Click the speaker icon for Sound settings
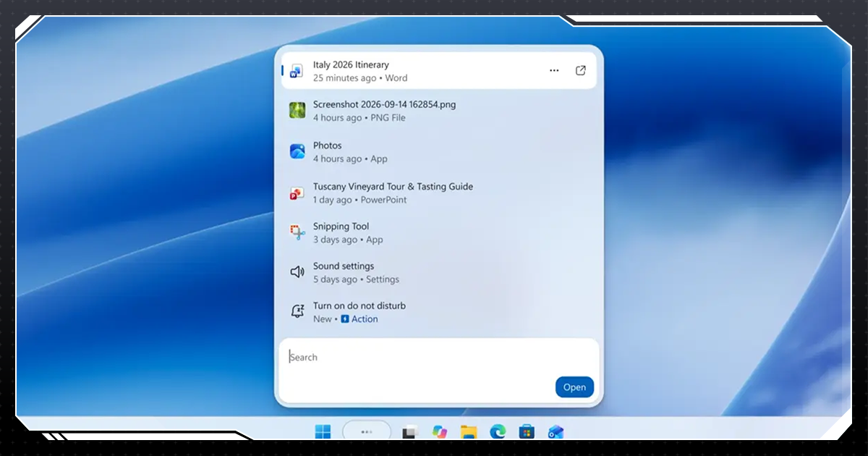The width and height of the screenshot is (868, 456). 297,272
